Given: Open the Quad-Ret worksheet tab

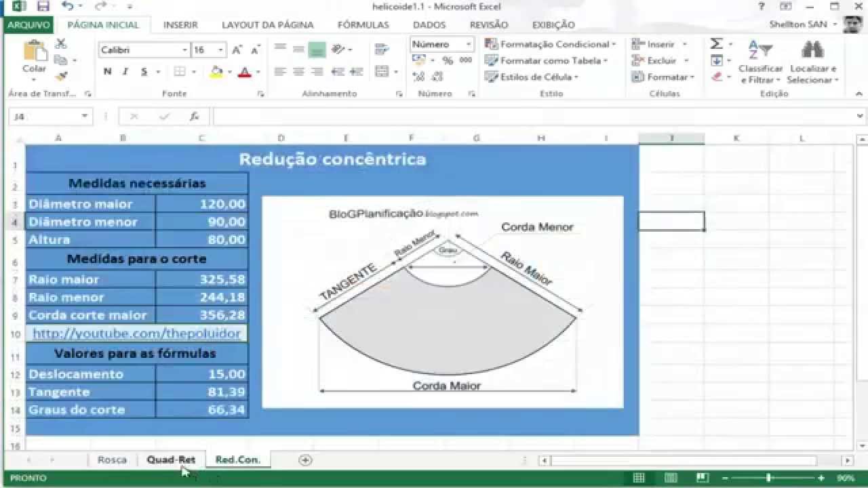Looking at the screenshot, I should click(x=171, y=460).
